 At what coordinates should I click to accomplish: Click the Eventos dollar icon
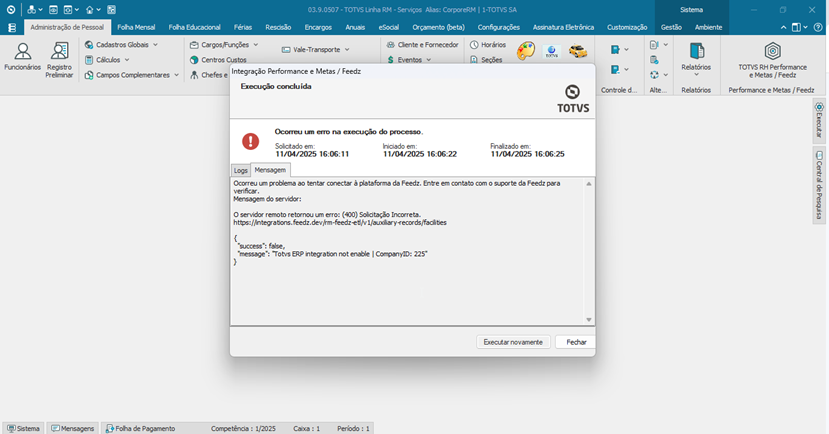(x=391, y=60)
